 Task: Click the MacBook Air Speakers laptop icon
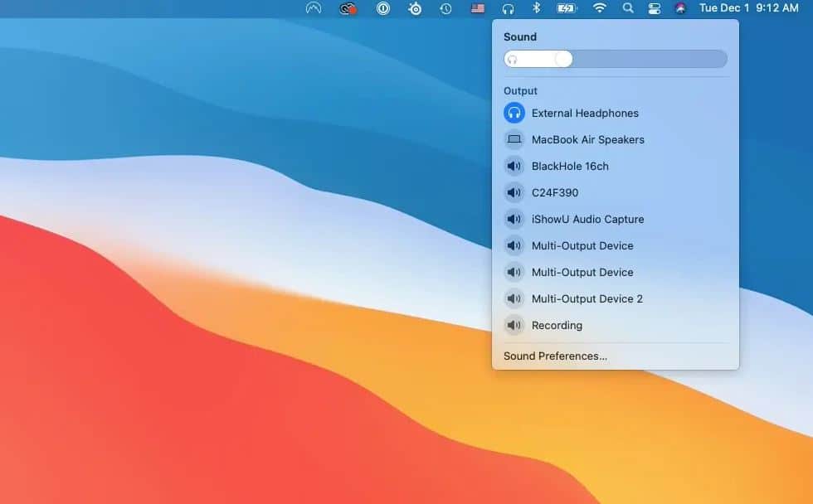[x=514, y=139]
